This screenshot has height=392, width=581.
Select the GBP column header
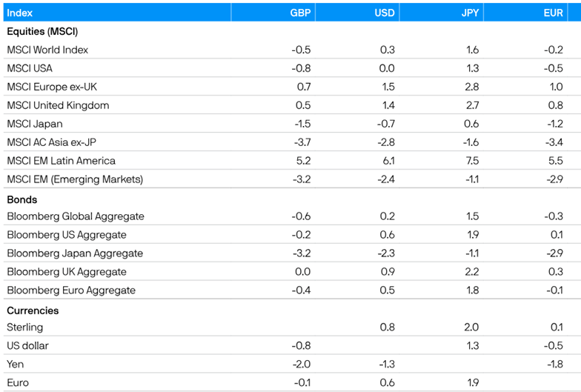(x=300, y=13)
